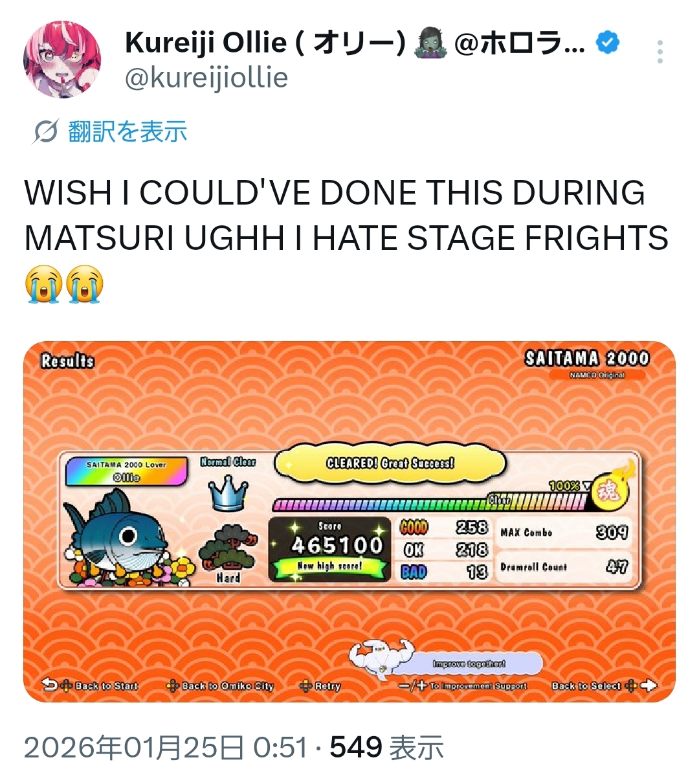Image resolution: width=699 pixels, height=784 pixels.
Task: Click the blue verified badge
Action: pyautogui.click(x=607, y=43)
